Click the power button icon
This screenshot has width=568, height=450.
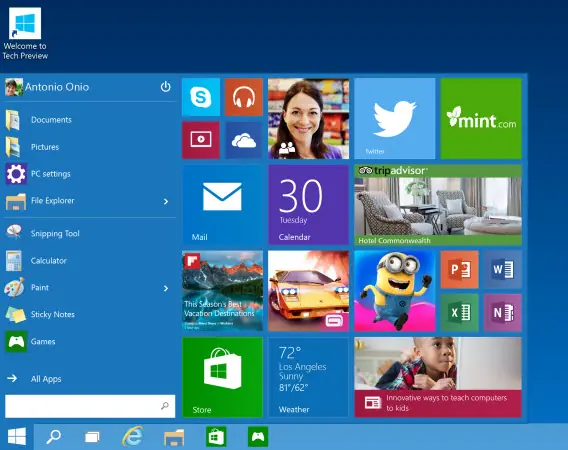[x=166, y=87]
